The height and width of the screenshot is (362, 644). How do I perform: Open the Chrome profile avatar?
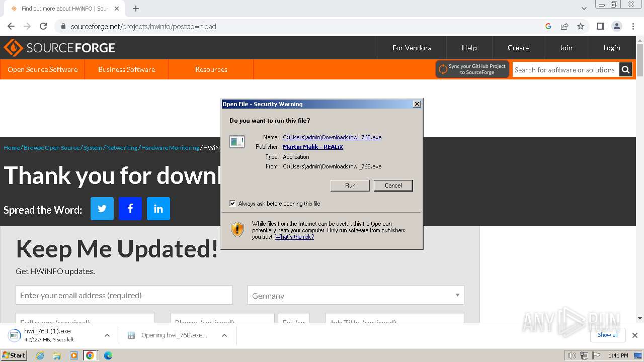pos(617,26)
